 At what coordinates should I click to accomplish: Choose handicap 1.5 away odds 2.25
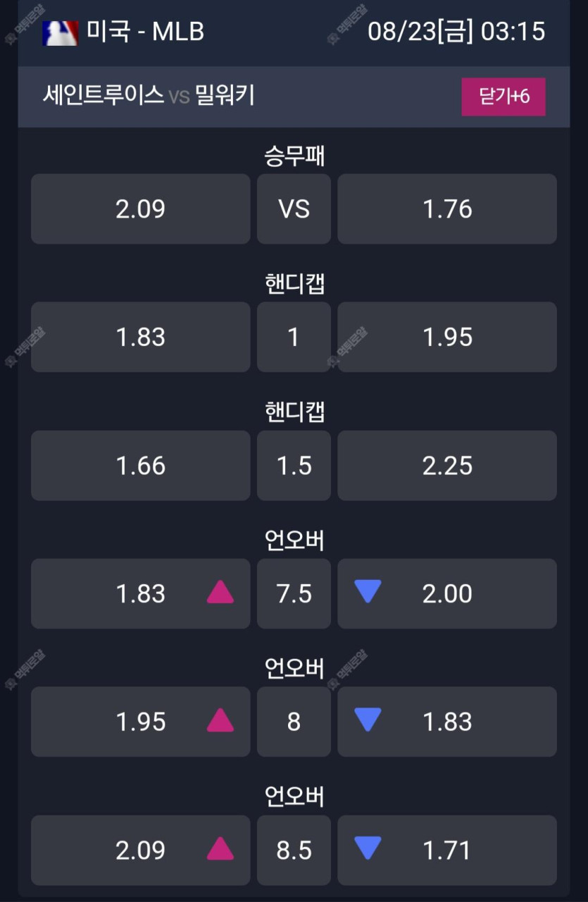[x=447, y=466]
